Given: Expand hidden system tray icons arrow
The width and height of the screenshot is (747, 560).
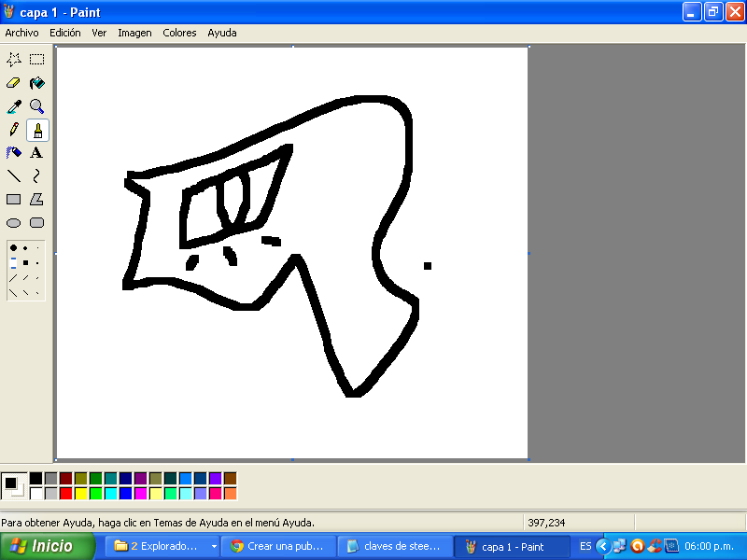Looking at the screenshot, I should tap(603, 546).
